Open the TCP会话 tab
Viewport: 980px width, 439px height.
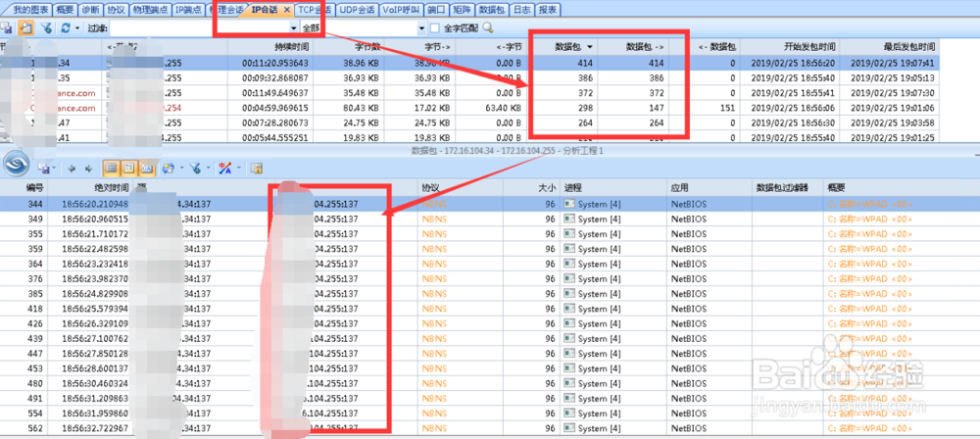pos(315,10)
